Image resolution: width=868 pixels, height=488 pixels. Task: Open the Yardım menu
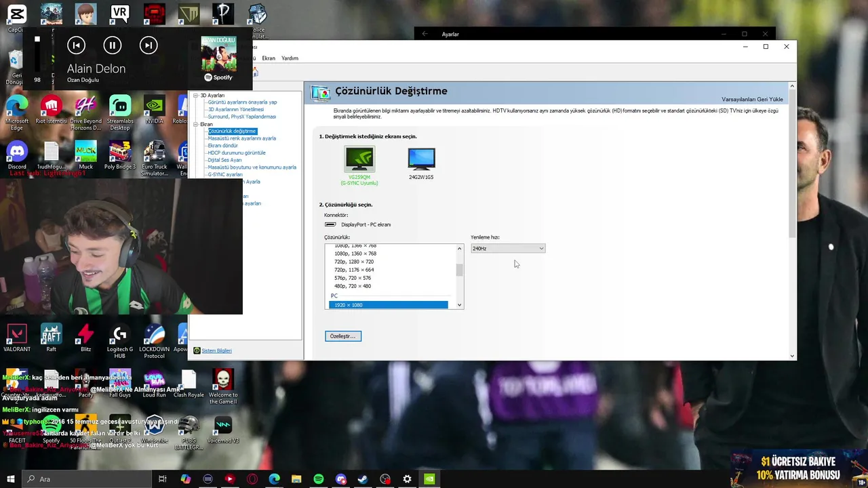pyautogui.click(x=290, y=58)
